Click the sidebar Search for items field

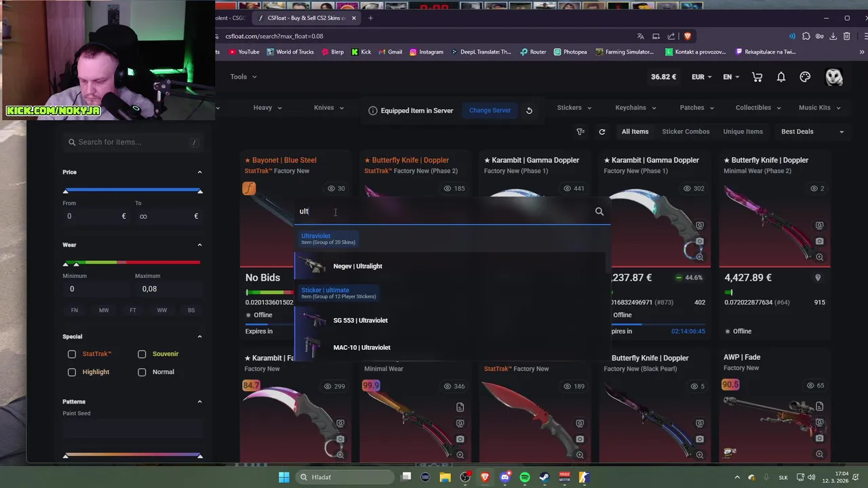point(133,142)
